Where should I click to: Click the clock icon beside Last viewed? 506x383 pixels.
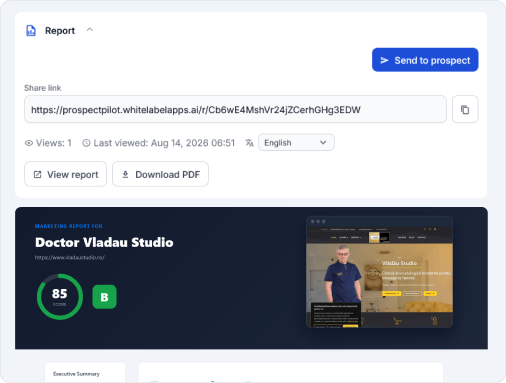click(x=86, y=143)
